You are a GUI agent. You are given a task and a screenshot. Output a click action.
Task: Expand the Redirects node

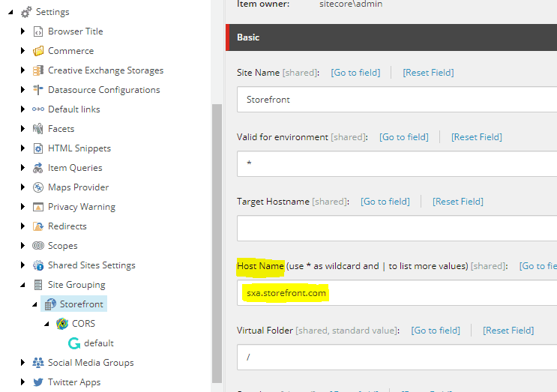[22, 226]
